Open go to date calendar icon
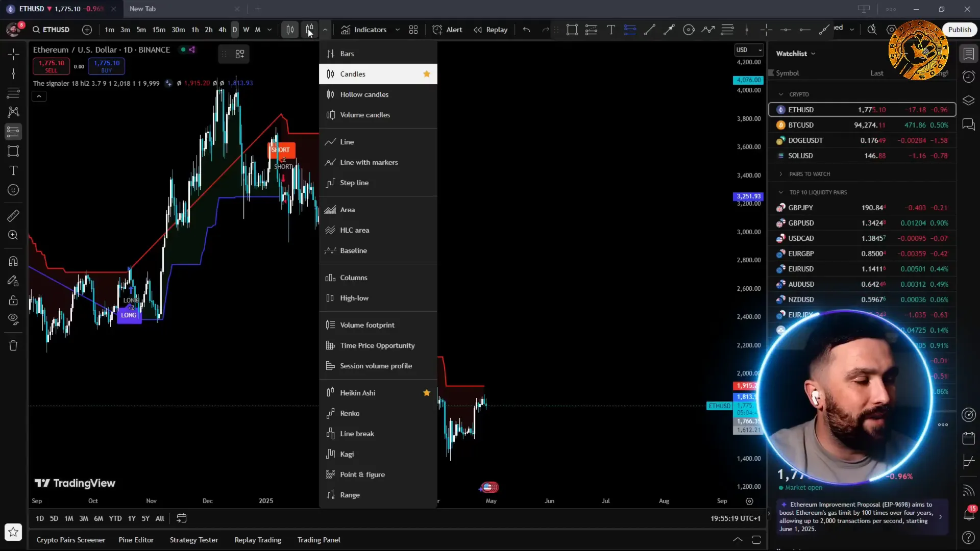Image resolution: width=980 pixels, height=551 pixels. 181,518
